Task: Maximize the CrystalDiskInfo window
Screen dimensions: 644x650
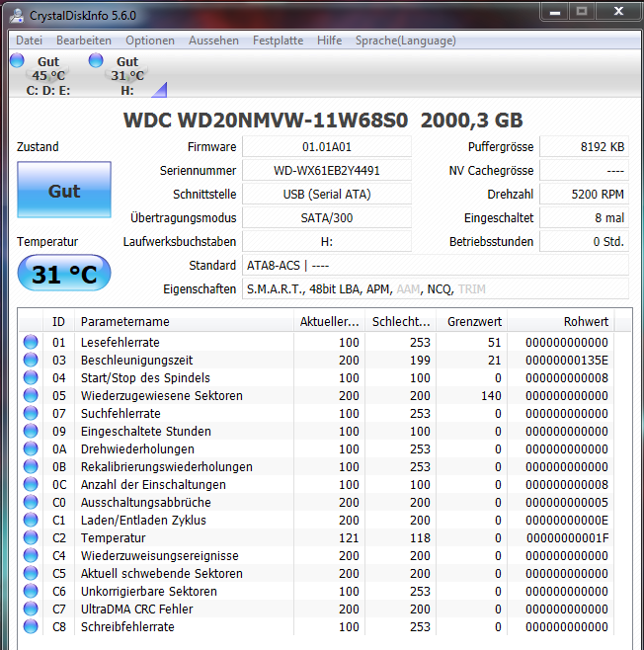Action: coord(582,12)
